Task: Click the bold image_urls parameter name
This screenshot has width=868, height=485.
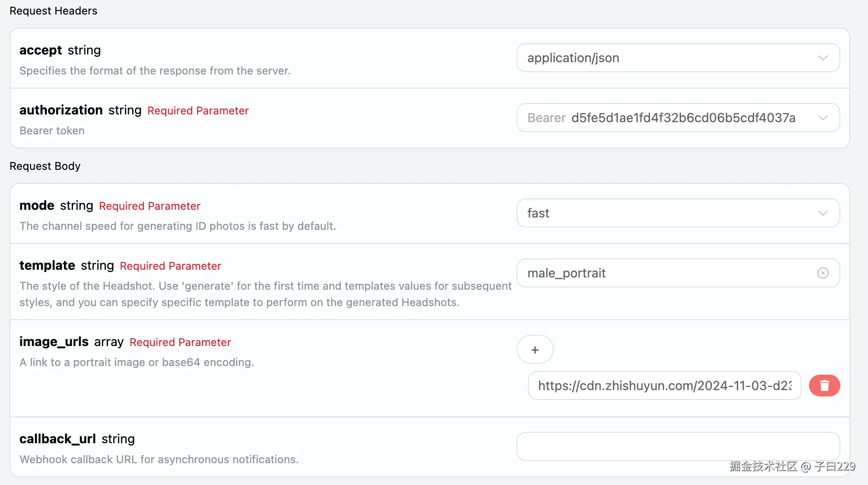Action: click(x=54, y=341)
